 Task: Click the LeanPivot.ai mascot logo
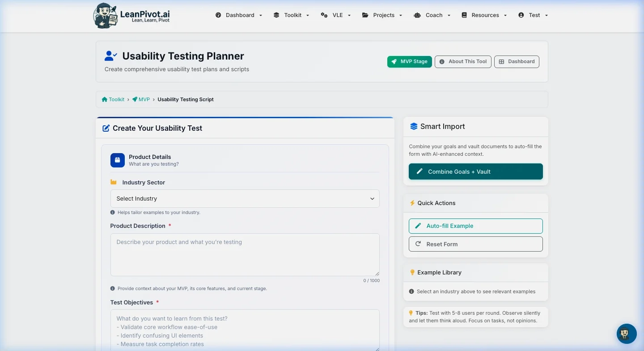click(x=105, y=15)
